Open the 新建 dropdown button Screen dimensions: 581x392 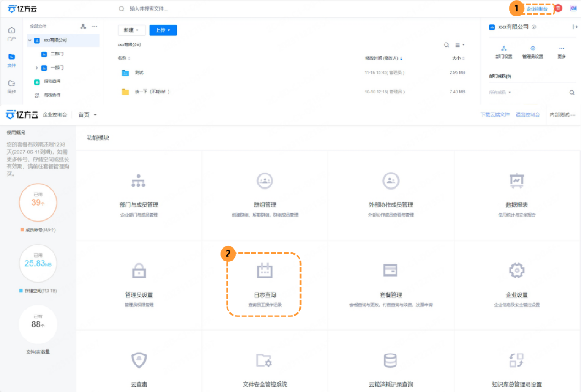[x=131, y=30]
